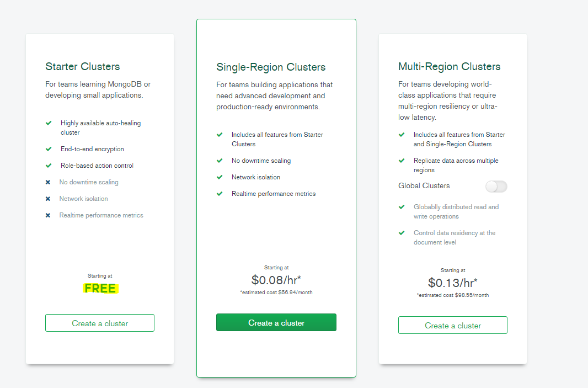This screenshot has height=388, width=588.
Task: Select the Multi-Region Clusters heading
Action: (449, 66)
